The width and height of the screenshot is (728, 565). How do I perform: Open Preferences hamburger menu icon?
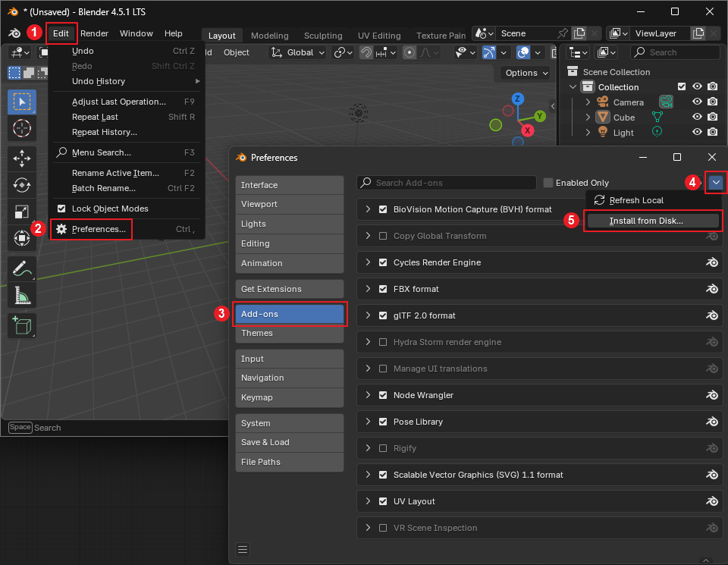point(243,550)
